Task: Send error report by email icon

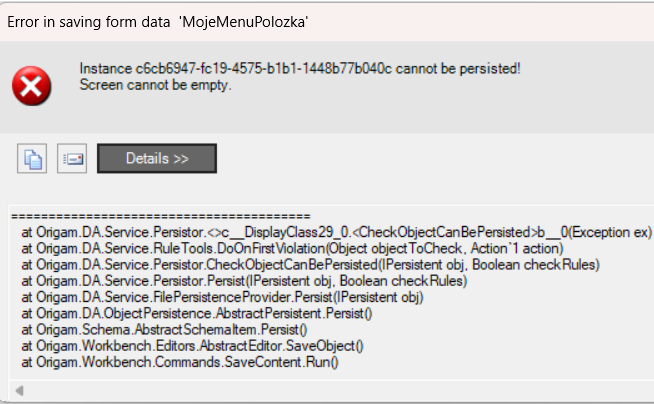Action: pyautogui.click(x=72, y=158)
